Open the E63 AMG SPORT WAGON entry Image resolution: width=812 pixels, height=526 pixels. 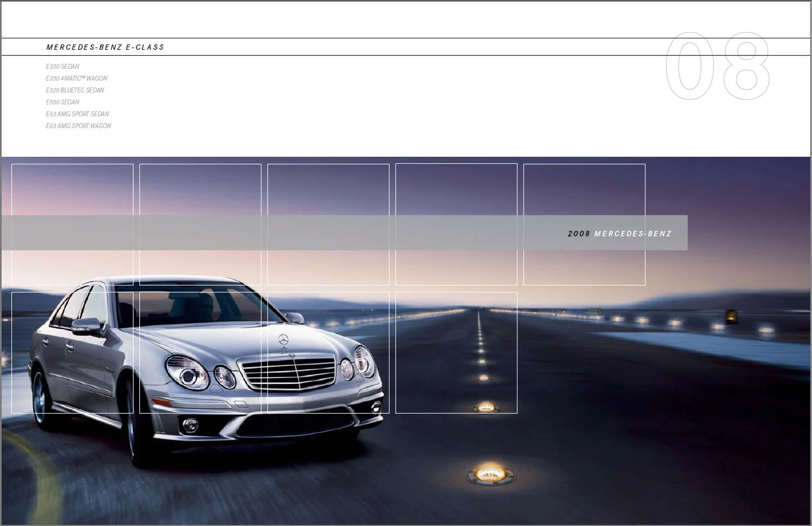coord(78,126)
